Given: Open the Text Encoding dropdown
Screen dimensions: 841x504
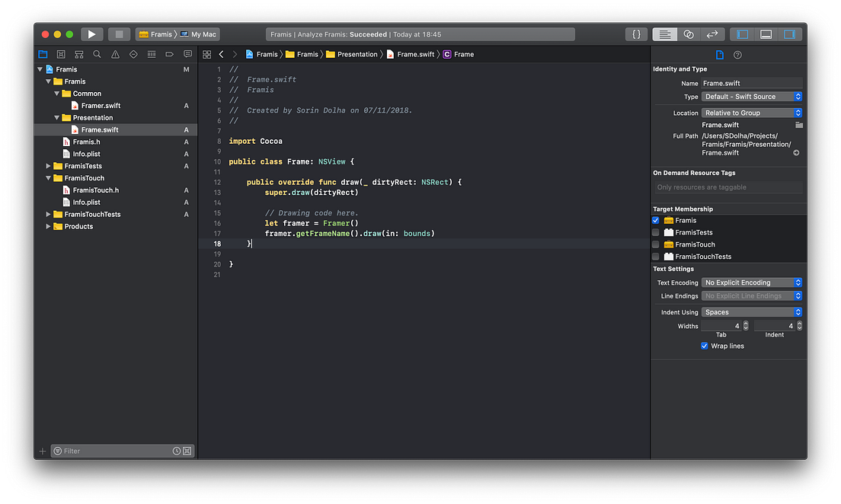Looking at the screenshot, I should pyautogui.click(x=751, y=282).
